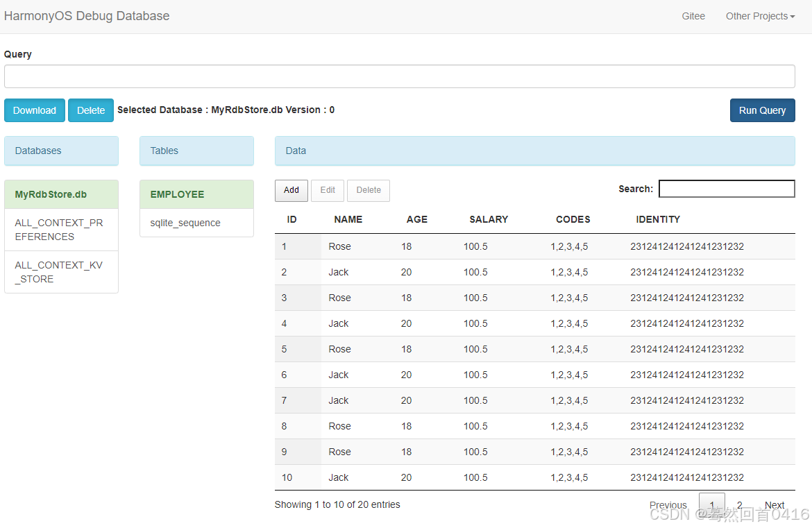The image size is (812, 528).
Task: Sort by the SALARY column header
Action: pyautogui.click(x=489, y=219)
